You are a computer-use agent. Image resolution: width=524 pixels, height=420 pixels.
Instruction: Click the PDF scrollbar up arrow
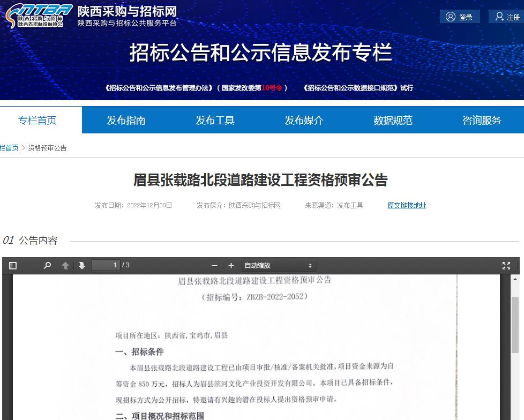tap(515, 279)
